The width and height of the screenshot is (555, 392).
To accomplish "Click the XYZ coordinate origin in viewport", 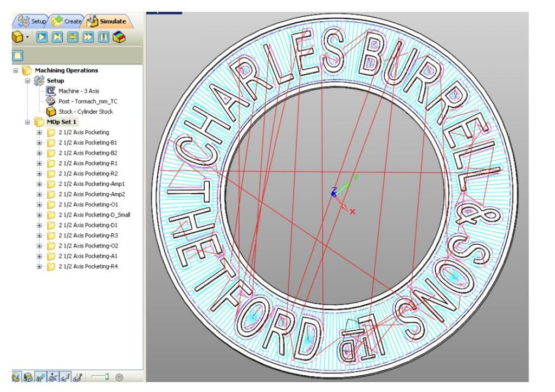I will [334, 194].
